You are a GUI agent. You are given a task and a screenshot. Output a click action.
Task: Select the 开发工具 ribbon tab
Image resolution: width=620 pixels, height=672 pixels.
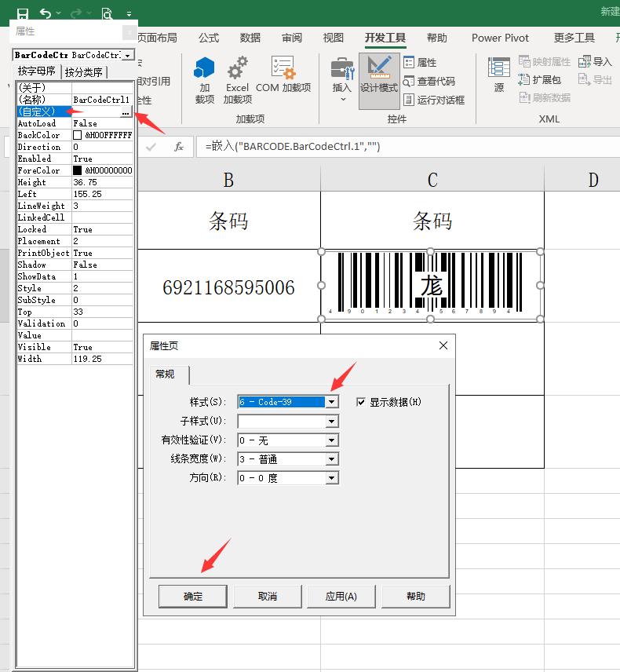(385, 38)
